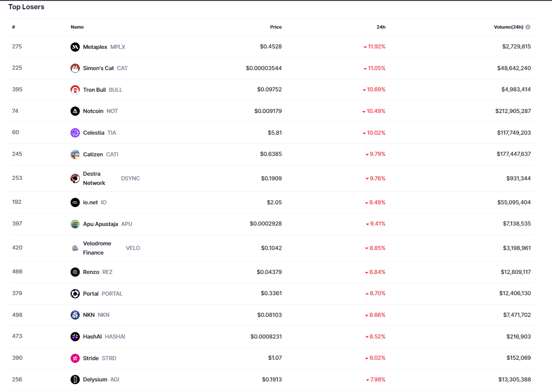This screenshot has width=552, height=392.
Task: Click the Apu Apustaja frog icon
Action: pos(75,224)
